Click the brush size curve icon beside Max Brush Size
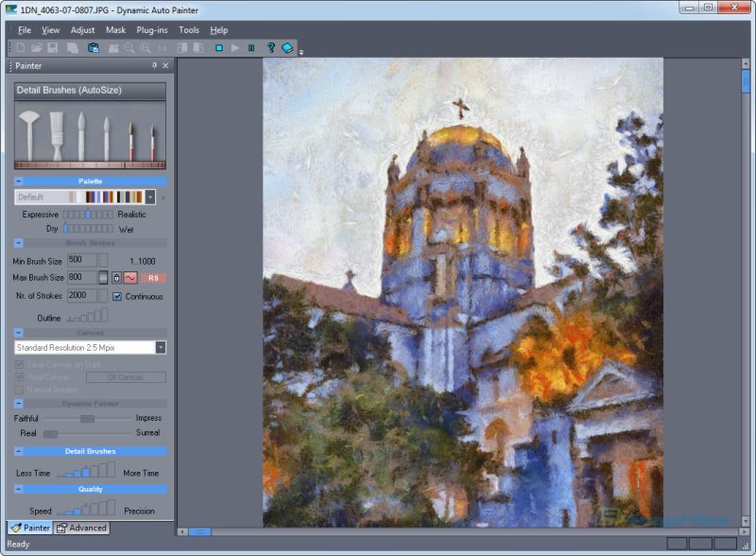 pyautogui.click(x=129, y=278)
